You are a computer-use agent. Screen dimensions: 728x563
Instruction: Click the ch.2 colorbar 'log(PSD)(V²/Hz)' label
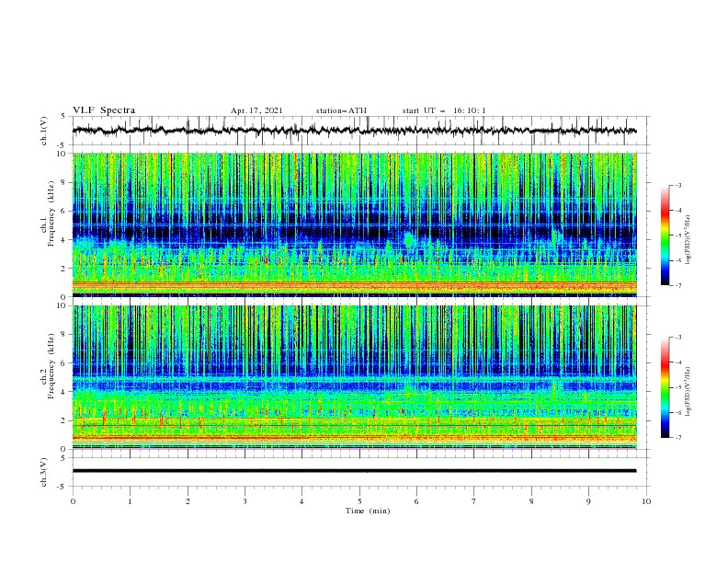coord(688,391)
